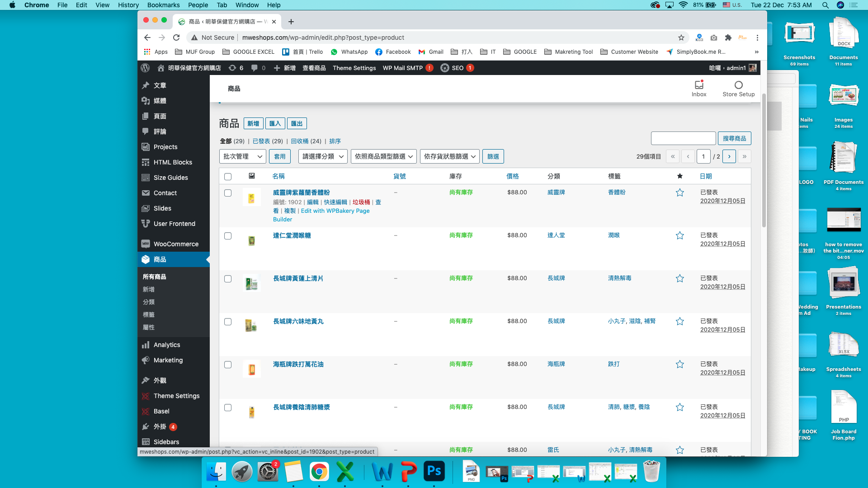The height and width of the screenshot is (488, 868).
Task: Feature the 長城牌黃蓮上清片 product star
Action: pyautogui.click(x=679, y=278)
